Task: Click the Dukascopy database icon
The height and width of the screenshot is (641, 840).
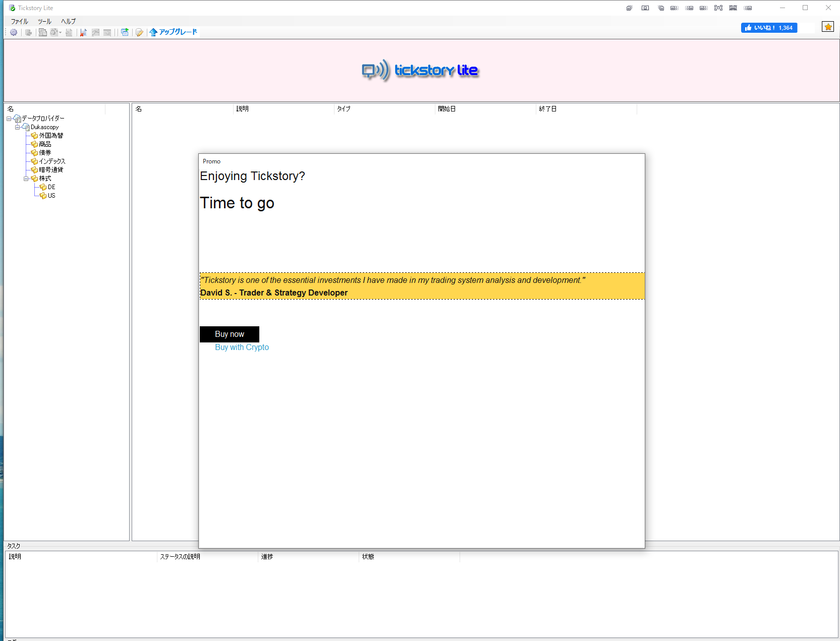Action: 26,127
